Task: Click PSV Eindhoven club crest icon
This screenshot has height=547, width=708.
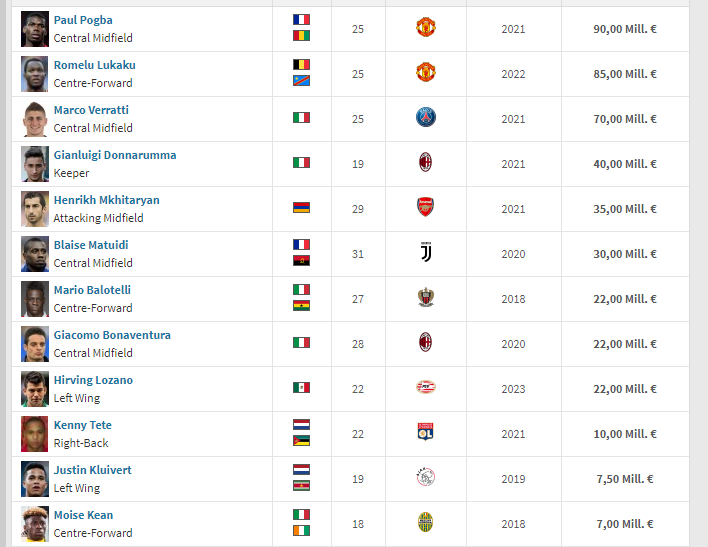Action: tap(426, 388)
